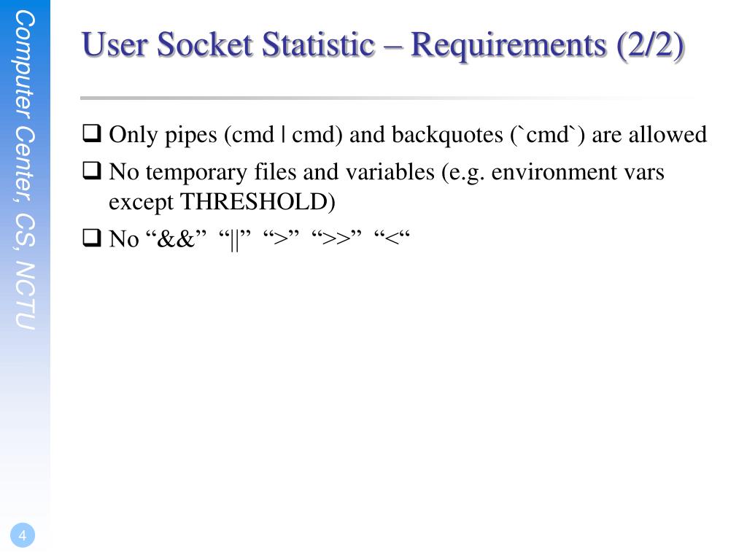The width and height of the screenshot is (747, 560).
Task: Check the box beside 'No temporary files'
Action: 92,171
